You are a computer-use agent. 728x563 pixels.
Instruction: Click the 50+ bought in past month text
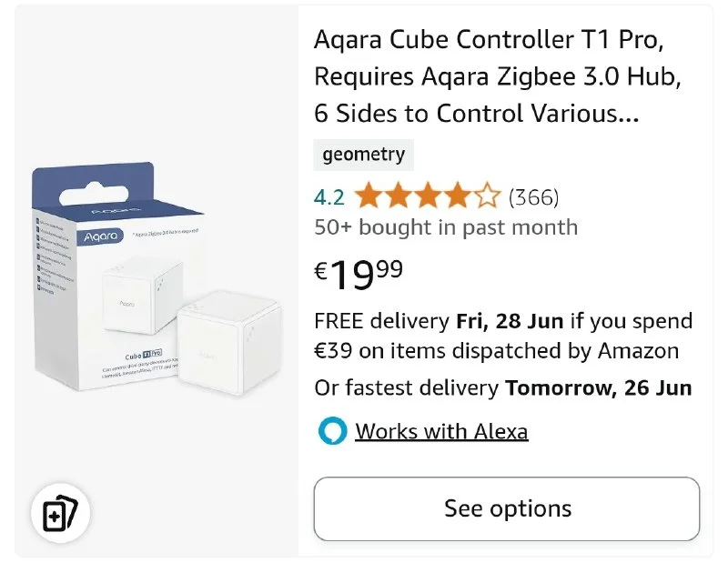(446, 227)
